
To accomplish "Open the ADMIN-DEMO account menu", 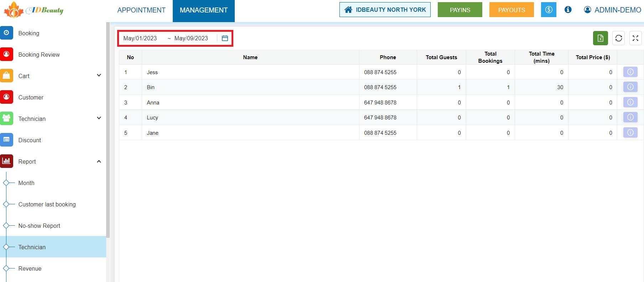I will point(613,10).
